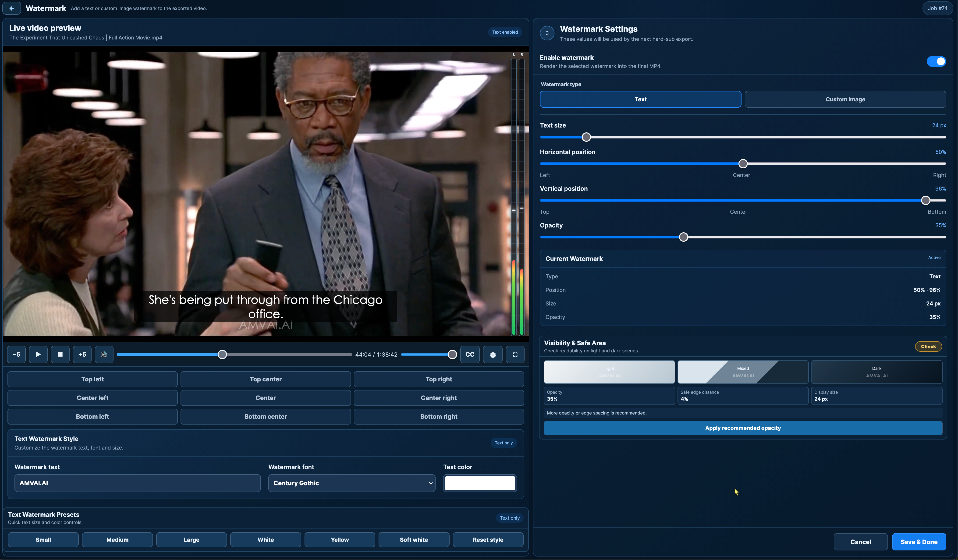Viewport: 958px width, 560px height.
Task: Select the Text watermark type
Action: 640,99
